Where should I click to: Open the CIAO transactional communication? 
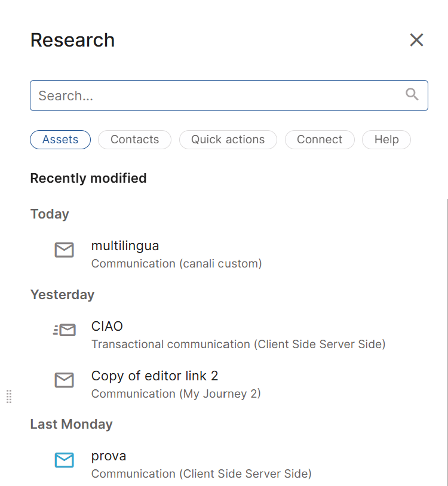coord(107,326)
